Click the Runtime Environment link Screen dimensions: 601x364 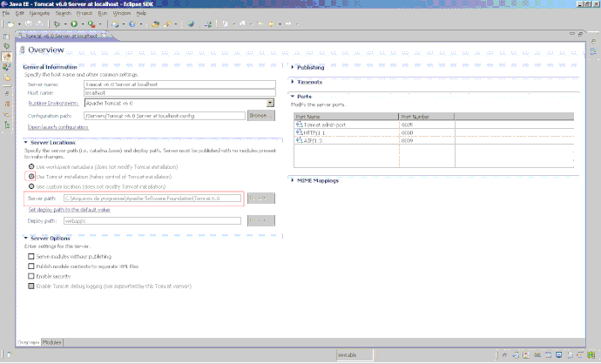coord(53,103)
